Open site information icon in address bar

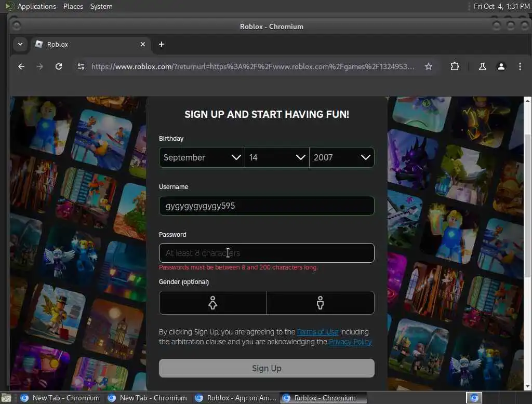pyautogui.click(x=81, y=66)
